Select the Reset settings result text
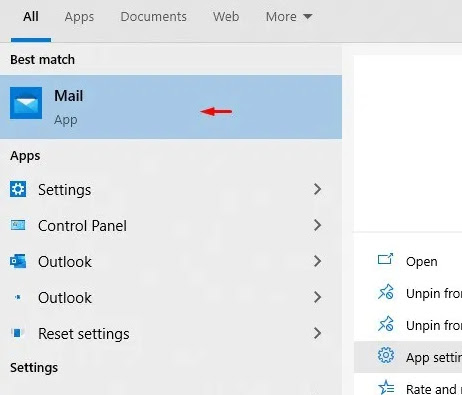 84,334
